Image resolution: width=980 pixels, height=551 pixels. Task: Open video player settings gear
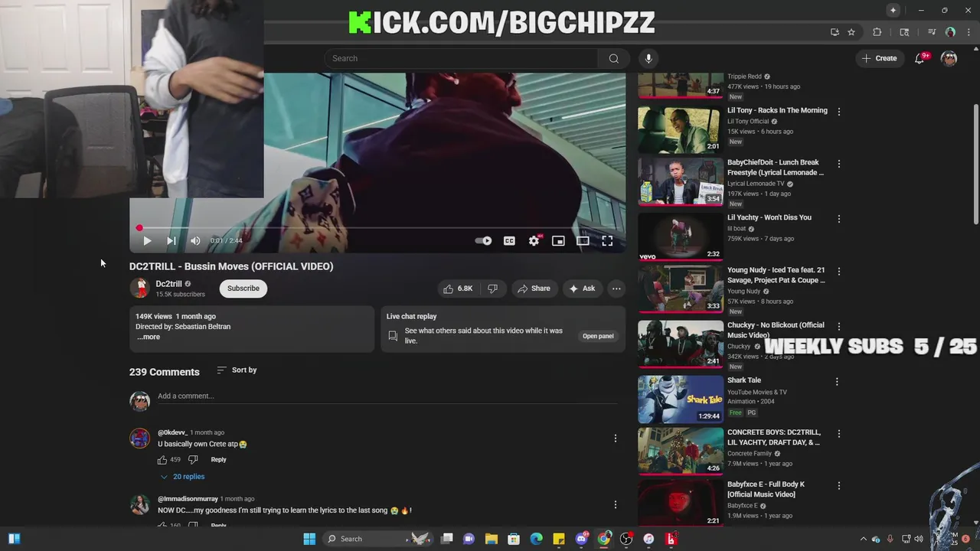[534, 240]
